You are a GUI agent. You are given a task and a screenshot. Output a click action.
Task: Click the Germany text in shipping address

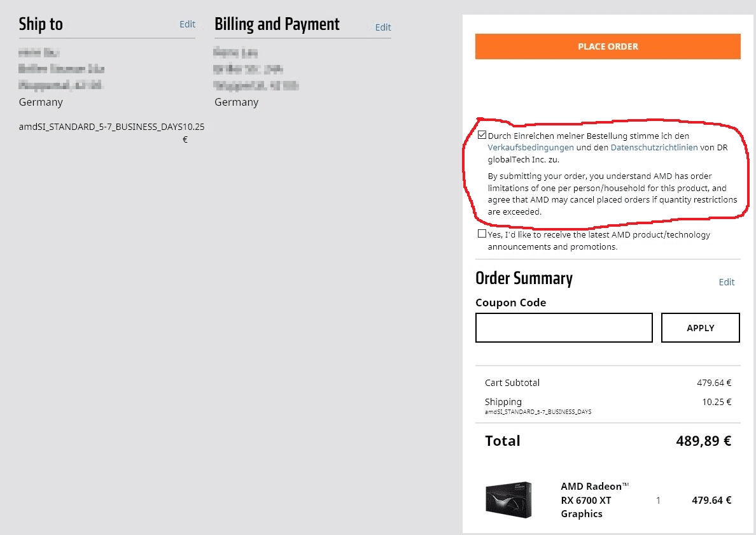point(41,102)
